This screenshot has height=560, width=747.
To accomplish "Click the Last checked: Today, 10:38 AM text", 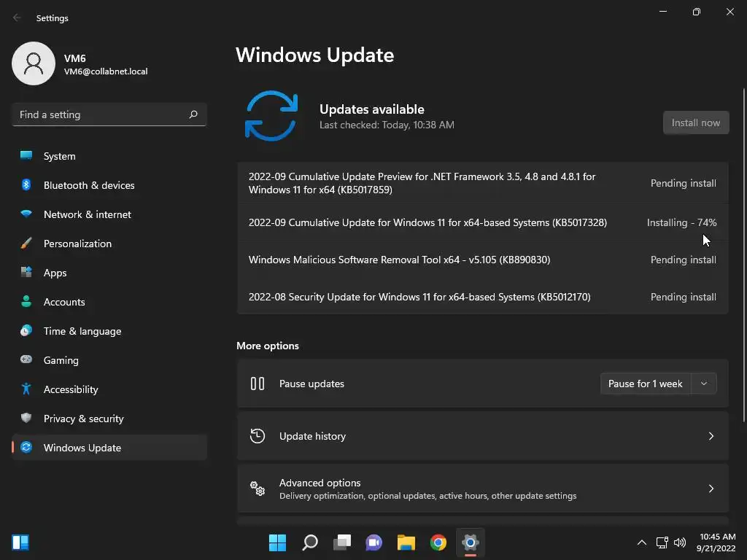I will pos(387,125).
